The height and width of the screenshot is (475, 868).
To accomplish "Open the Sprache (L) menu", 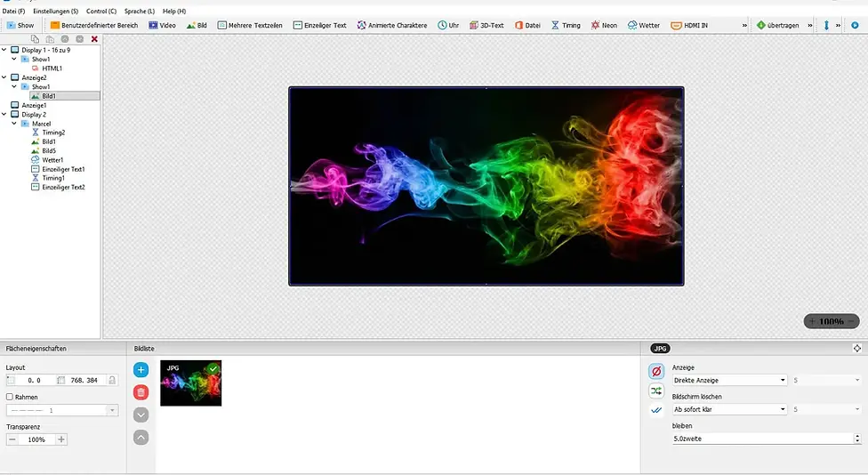I will [140, 11].
